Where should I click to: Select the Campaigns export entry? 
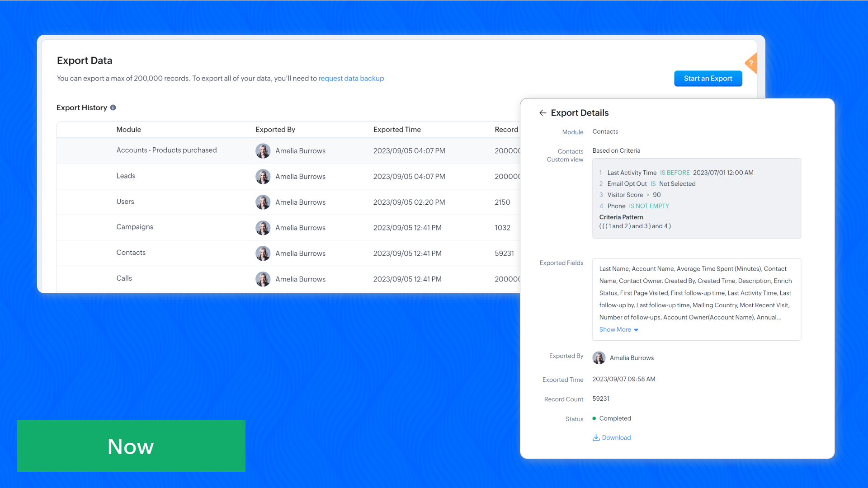(x=135, y=227)
